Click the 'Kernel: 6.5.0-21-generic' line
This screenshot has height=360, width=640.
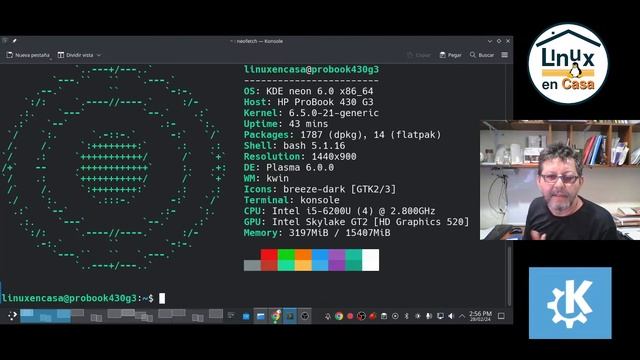(x=311, y=113)
